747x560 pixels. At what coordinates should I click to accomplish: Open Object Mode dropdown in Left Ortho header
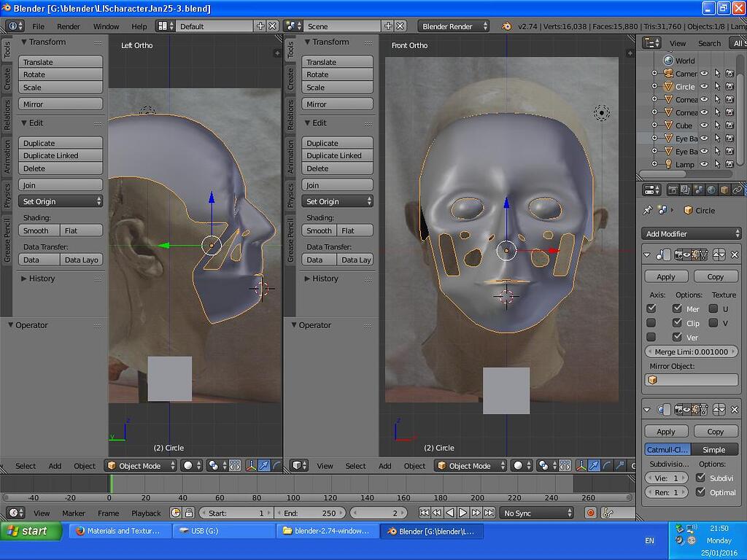click(140, 466)
